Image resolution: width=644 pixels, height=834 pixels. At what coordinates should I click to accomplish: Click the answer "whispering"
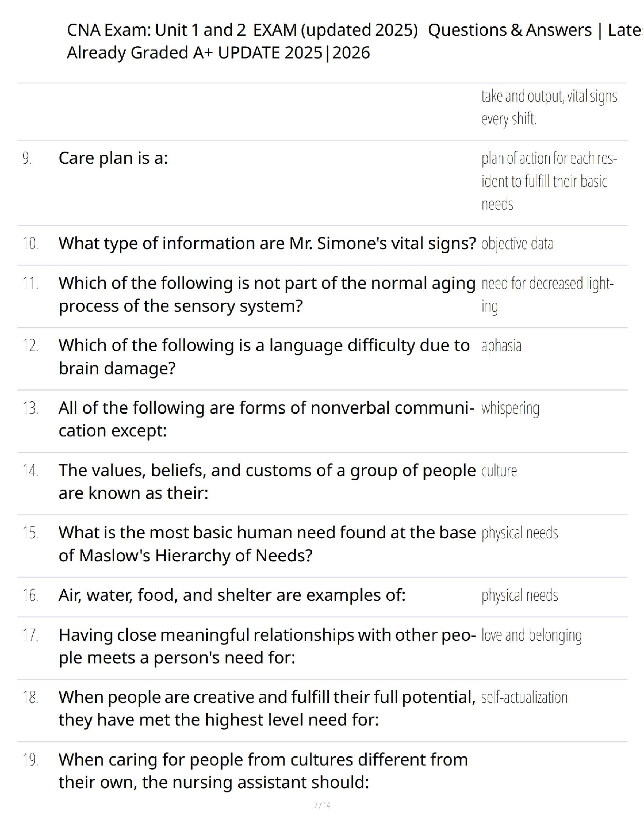click(x=510, y=409)
